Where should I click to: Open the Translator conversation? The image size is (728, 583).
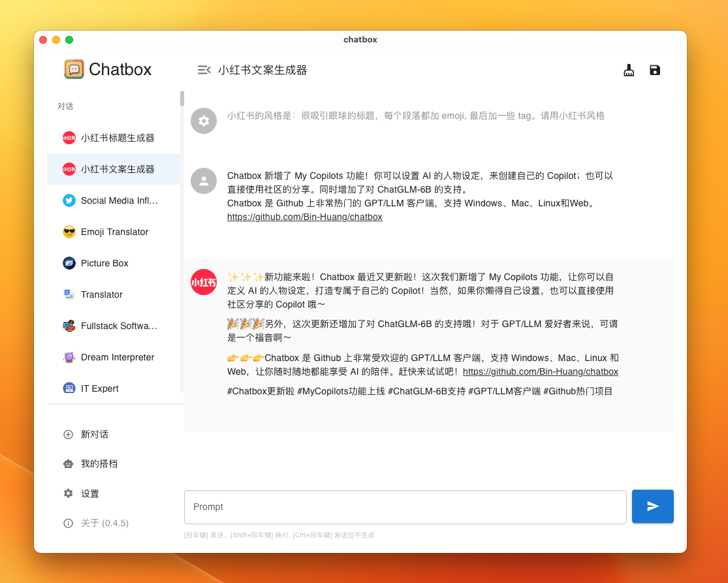tap(114, 294)
